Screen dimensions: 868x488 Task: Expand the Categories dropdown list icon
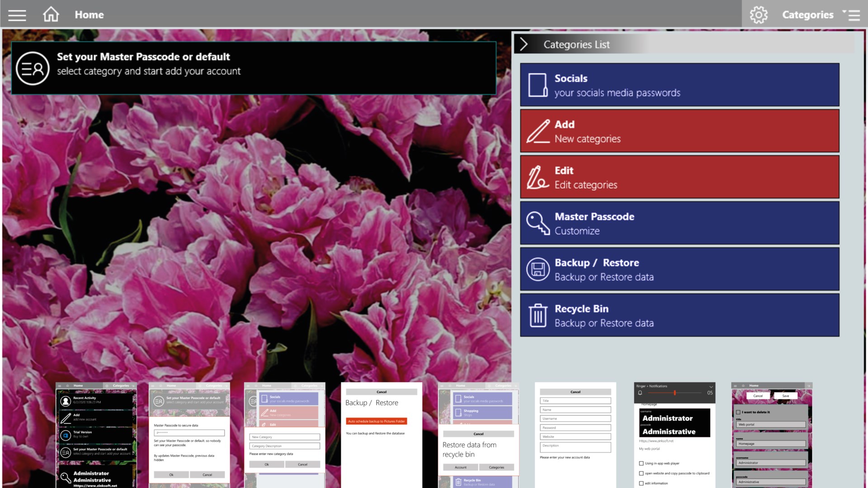(x=852, y=15)
